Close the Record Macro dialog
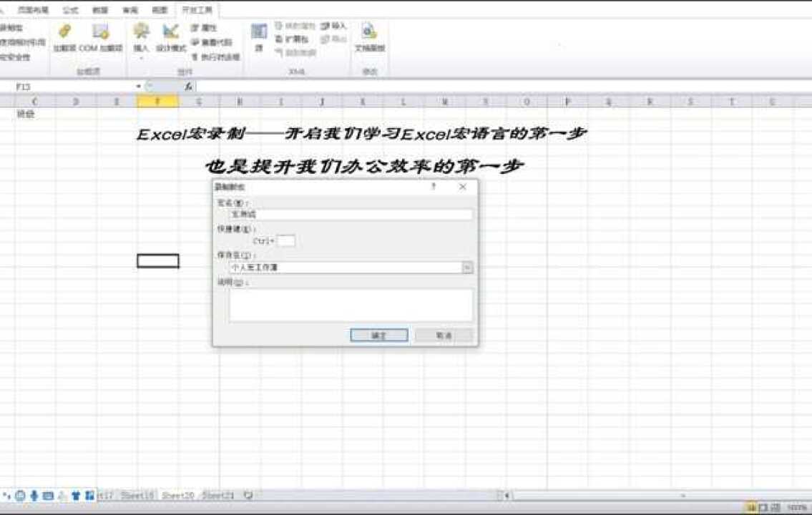The image size is (812, 515). [x=463, y=187]
